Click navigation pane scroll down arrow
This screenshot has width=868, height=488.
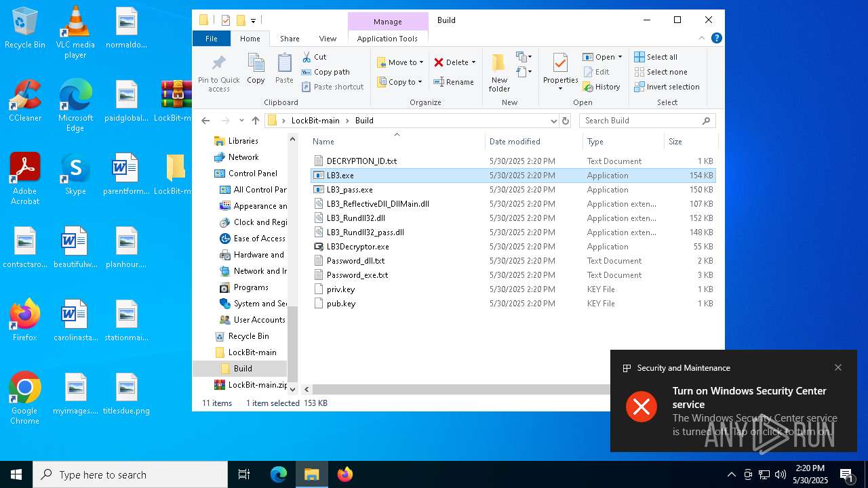pos(293,389)
